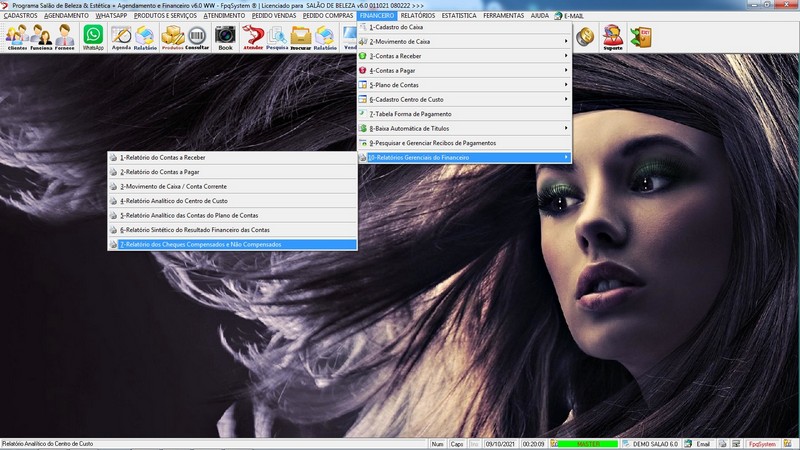
Task: Click the status bar icon right of FpqSystem
Action: point(788,444)
